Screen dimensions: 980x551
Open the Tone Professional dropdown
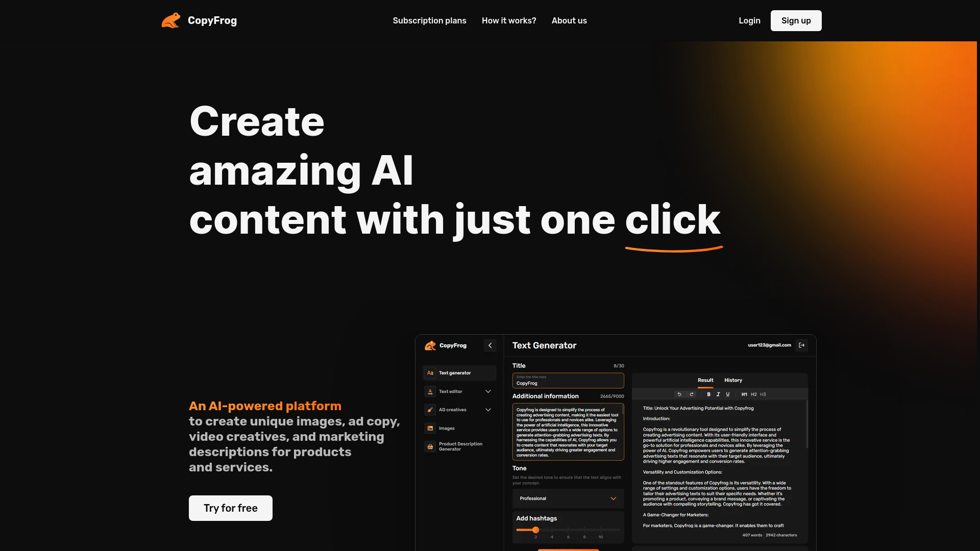pyautogui.click(x=568, y=498)
